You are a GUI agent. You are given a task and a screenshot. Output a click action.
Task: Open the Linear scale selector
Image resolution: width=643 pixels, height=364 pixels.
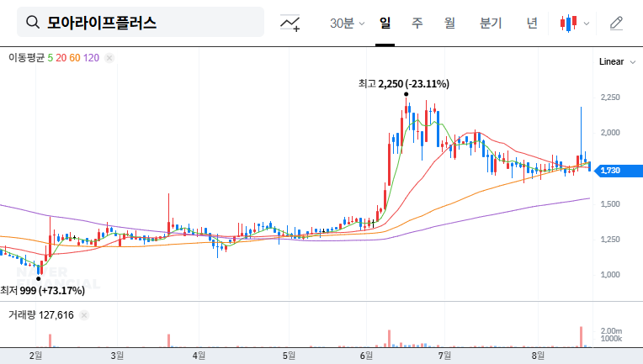[x=611, y=62]
